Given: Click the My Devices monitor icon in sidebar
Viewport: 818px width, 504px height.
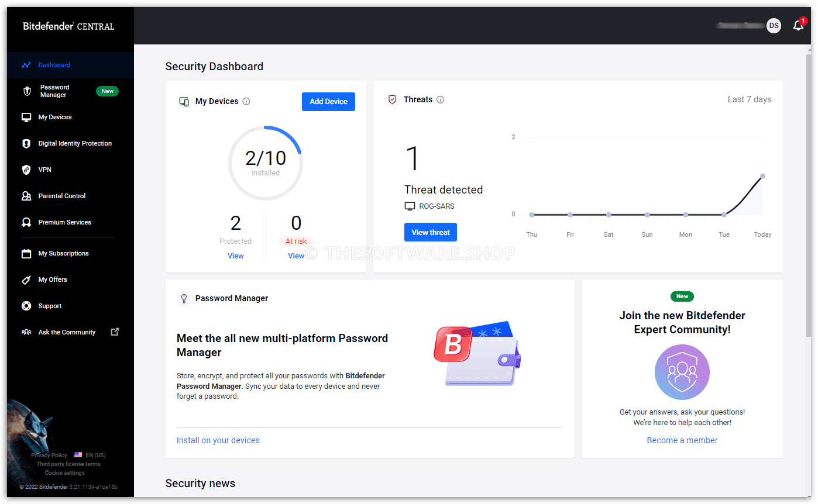Looking at the screenshot, I should click(x=26, y=117).
